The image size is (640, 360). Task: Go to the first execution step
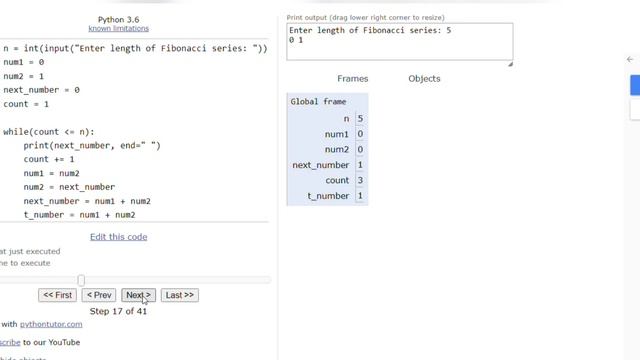(x=57, y=295)
